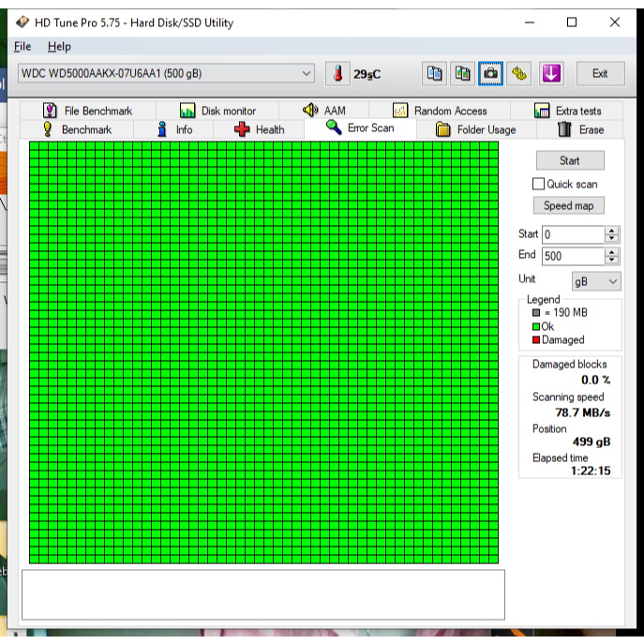Increase the Start value with up arrow
644x644 pixels.
[x=612, y=231]
